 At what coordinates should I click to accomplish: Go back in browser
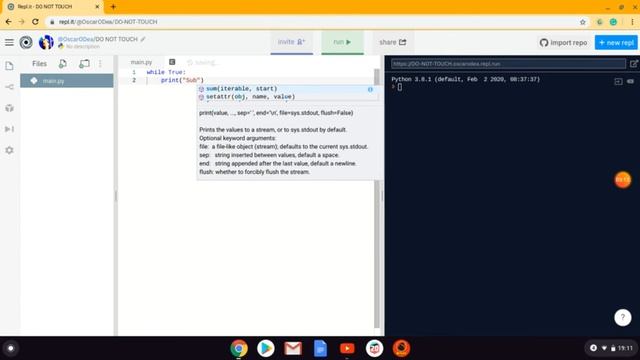click(x=9, y=22)
